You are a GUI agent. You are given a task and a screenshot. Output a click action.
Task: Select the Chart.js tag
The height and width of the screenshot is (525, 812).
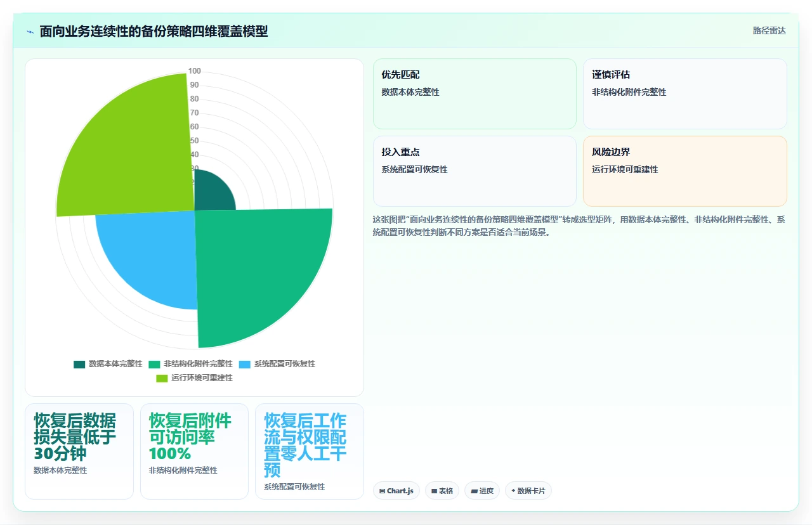click(x=396, y=491)
